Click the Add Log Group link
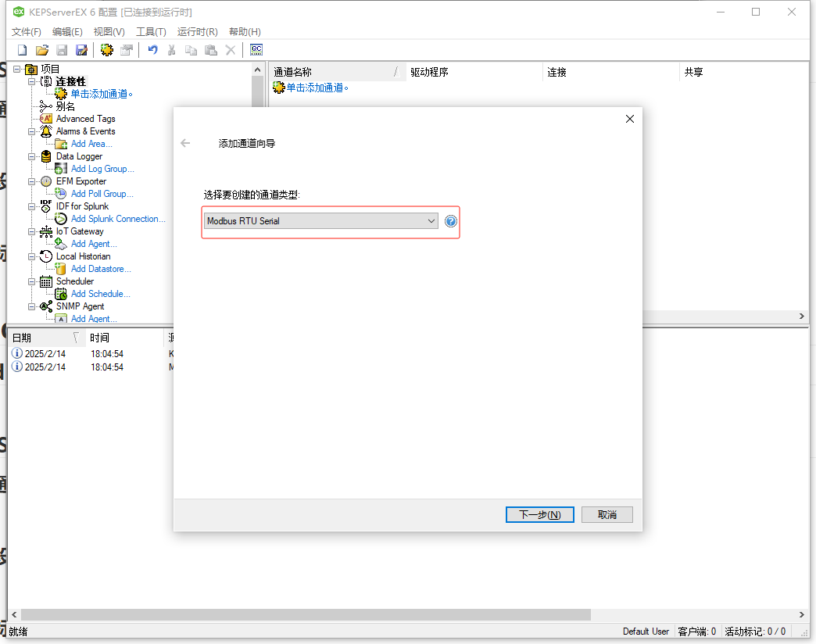Image resolution: width=816 pixels, height=644 pixels. pyautogui.click(x=102, y=169)
